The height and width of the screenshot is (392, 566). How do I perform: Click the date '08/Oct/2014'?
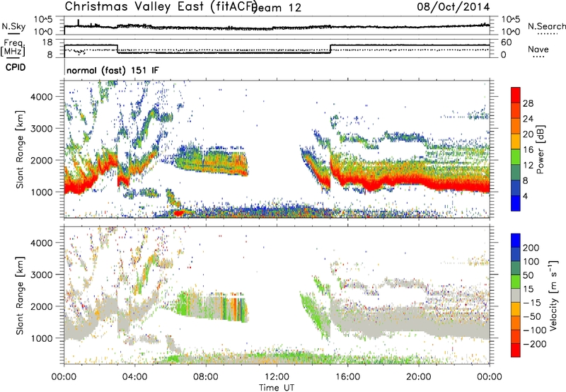(x=454, y=6)
